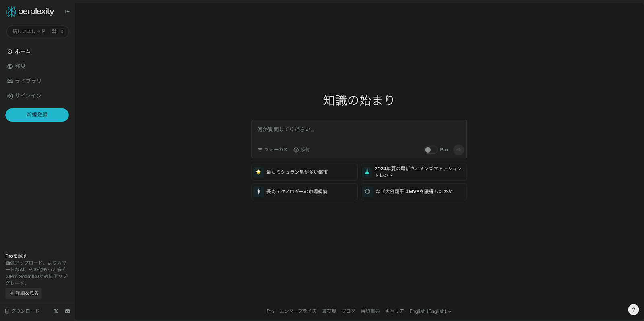Image resolution: width=644 pixels, height=321 pixels.
Task: Choose なぜ大谷翔平はMVPを獲得したのか suggestion
Action: [414, 192]
